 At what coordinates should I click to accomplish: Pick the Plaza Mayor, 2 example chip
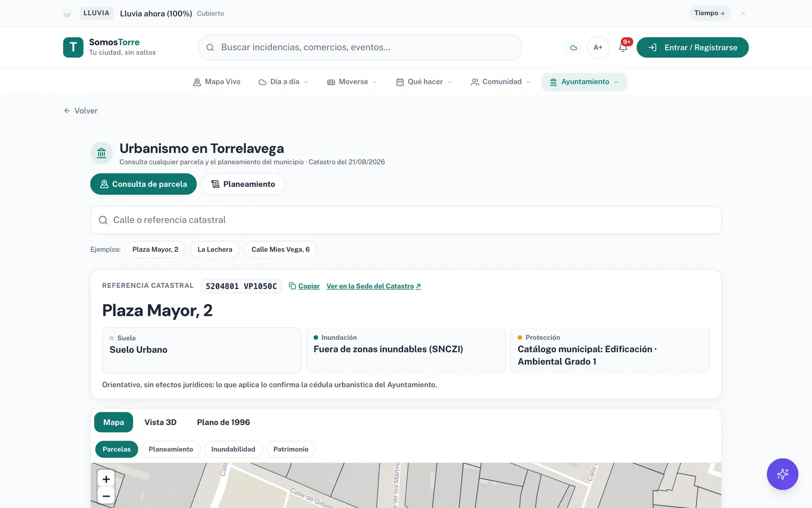[x=155, y=249]
